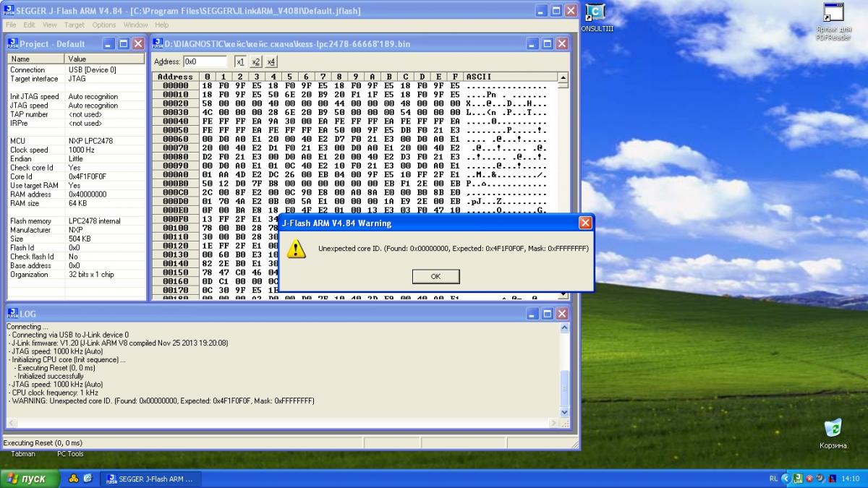Minimize the Project - Default panel
The width and height of the screenshot is (868, 488).
tap(108, 44)
